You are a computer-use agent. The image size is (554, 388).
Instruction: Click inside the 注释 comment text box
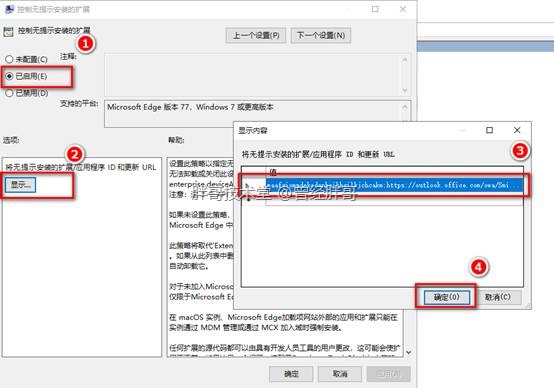[x=253, y=75]
